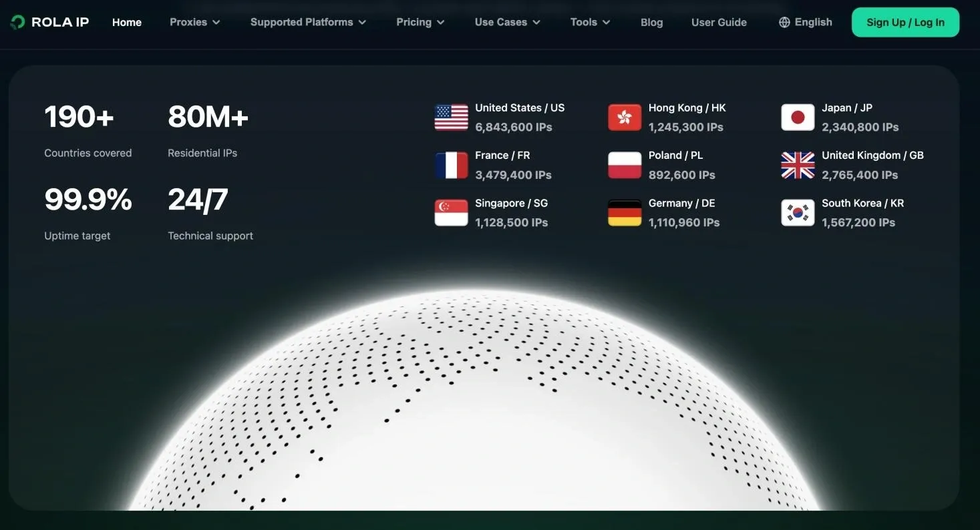Image resolution: width=980 pixels, height=530 pixels.
Task: Open the Supported Platforms menu
Action: pyautogui.click(x=309, y=22)
